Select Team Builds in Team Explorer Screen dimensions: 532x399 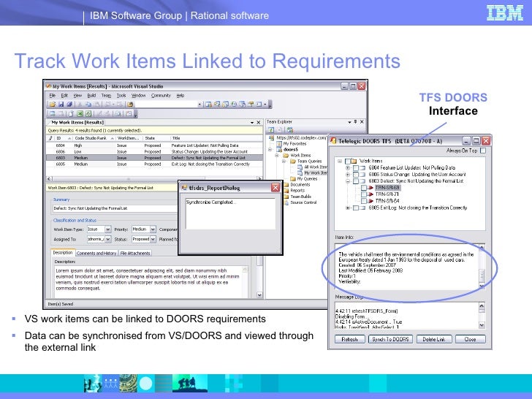point(300,197)
